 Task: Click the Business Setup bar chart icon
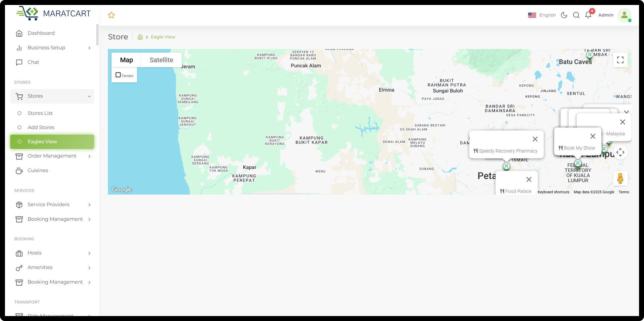19,48
